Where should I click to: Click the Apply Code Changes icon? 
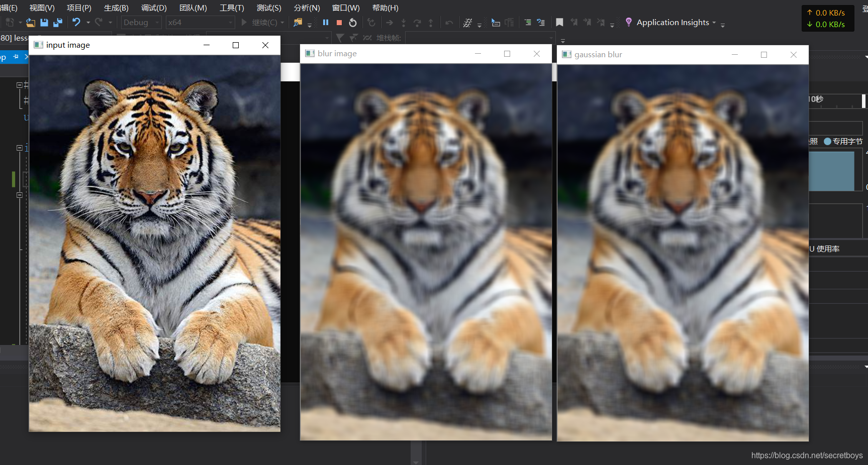pyautogui.click(x=371, y=23)
